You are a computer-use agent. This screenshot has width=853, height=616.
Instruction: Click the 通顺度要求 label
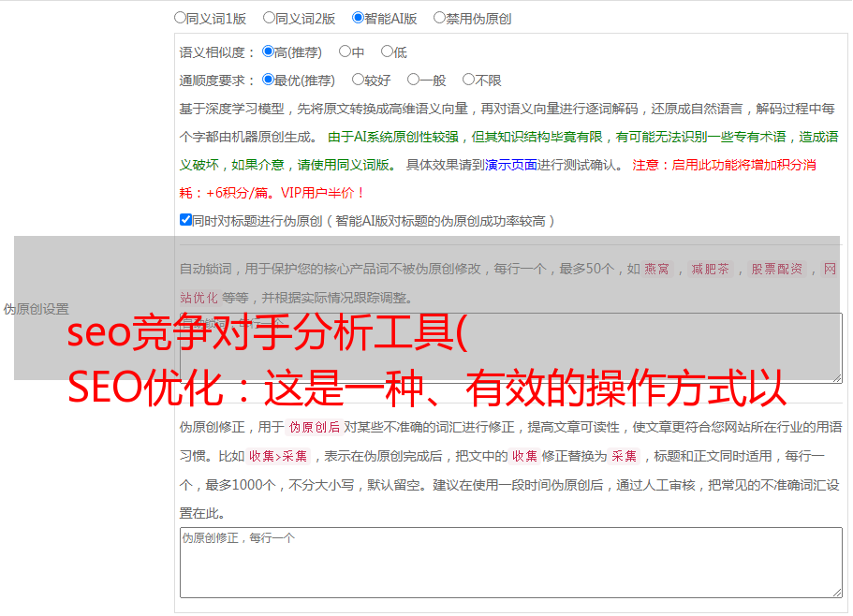[x=216, y=81]
